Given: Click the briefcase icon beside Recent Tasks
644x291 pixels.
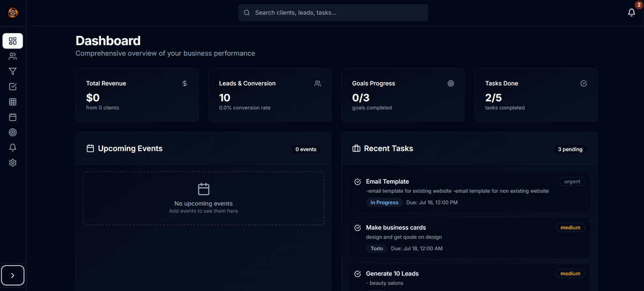Looking at the screenshot, I should point(356,148).
